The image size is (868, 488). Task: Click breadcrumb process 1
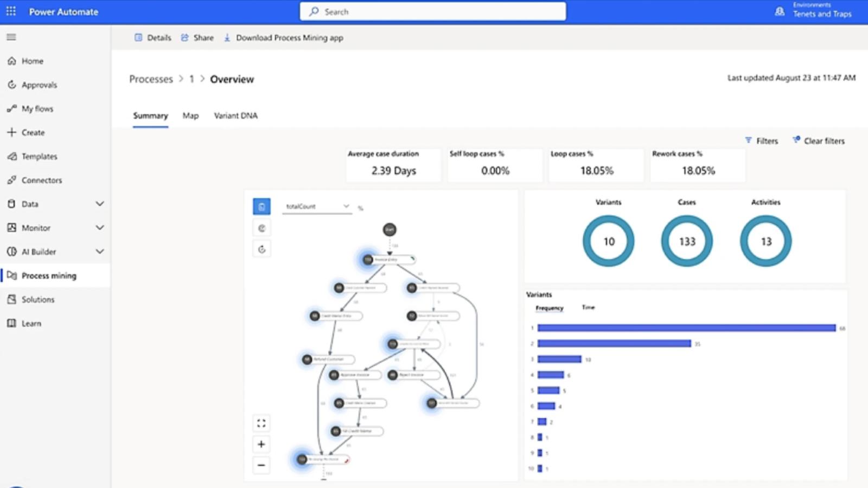tap(192, 79)
